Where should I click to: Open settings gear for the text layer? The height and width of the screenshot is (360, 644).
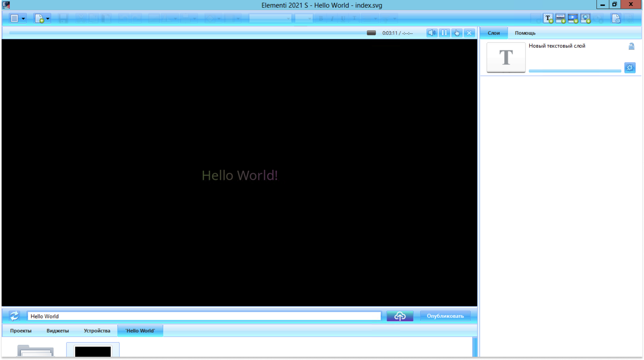pos(630,67)
